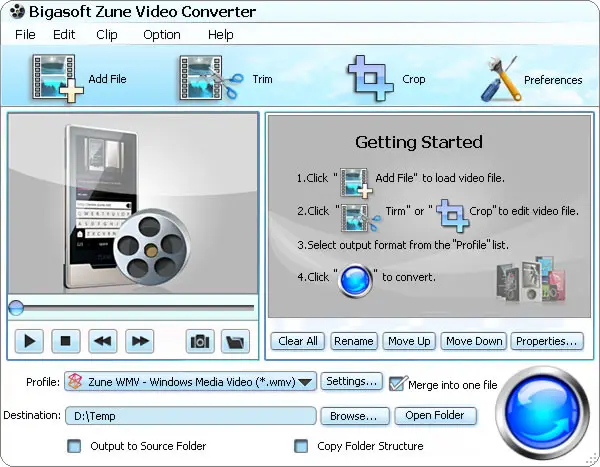Click the Getting Started heading
This screenshot has height=467, width=600.
(x=419, y=142)
